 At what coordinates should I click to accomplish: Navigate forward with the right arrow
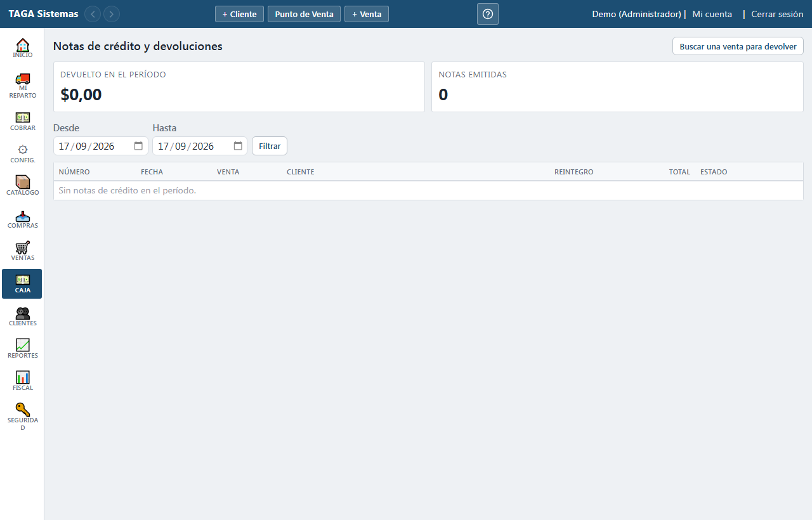[112, 14]
